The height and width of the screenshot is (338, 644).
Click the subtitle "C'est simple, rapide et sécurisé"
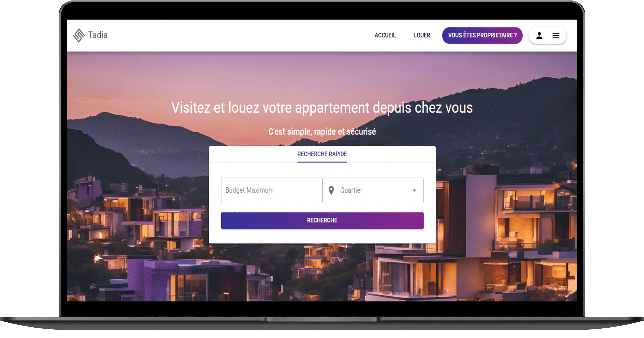tap(322, 132)
